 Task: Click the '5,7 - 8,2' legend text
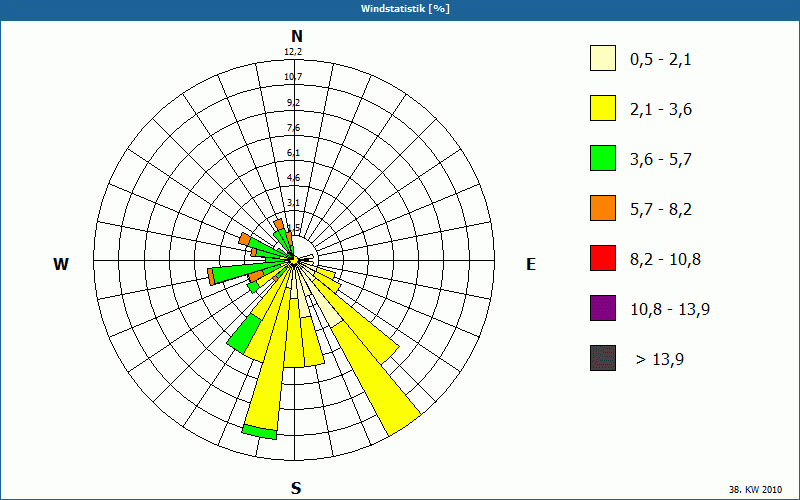pos(661,210)
